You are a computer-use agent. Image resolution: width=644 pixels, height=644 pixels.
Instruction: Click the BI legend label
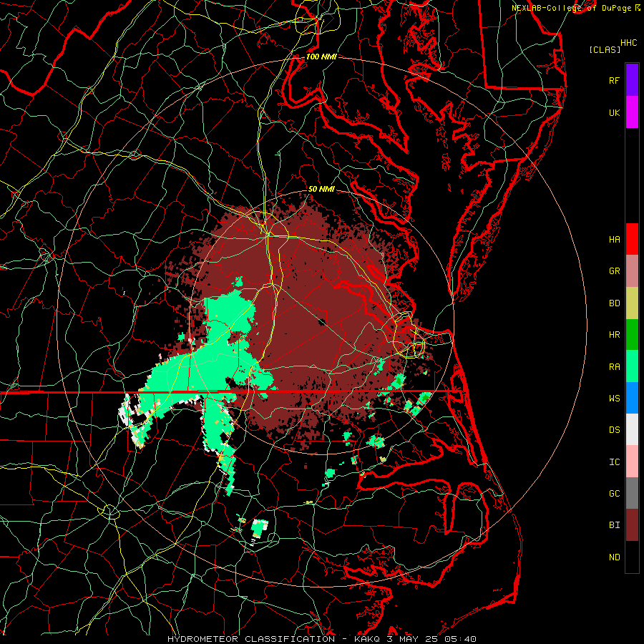tap(614, 525)
